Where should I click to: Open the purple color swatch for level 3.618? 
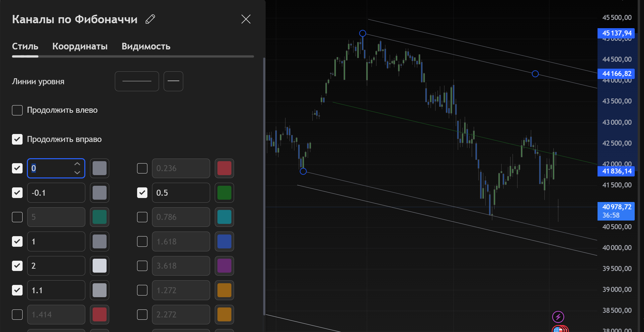coord(224,266)
